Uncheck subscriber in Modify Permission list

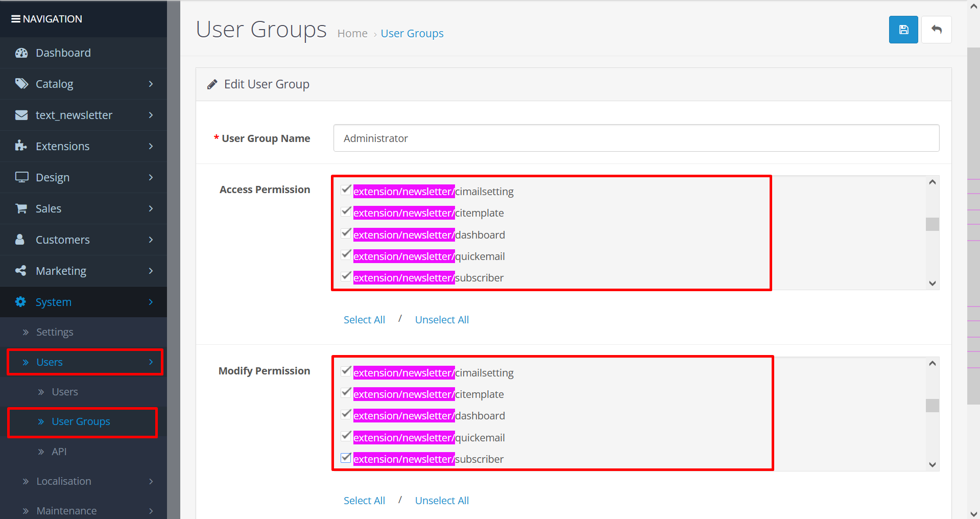click(x=346, y=458)
